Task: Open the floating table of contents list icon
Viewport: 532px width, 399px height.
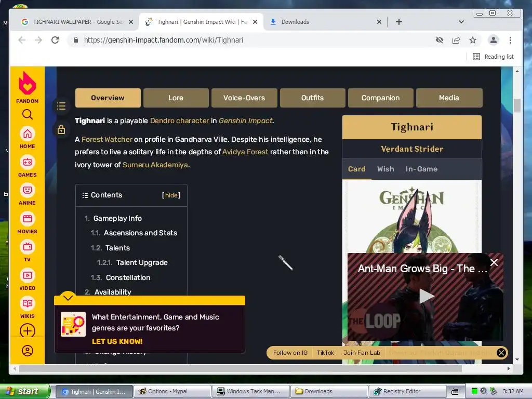Action: coord(61,106)
